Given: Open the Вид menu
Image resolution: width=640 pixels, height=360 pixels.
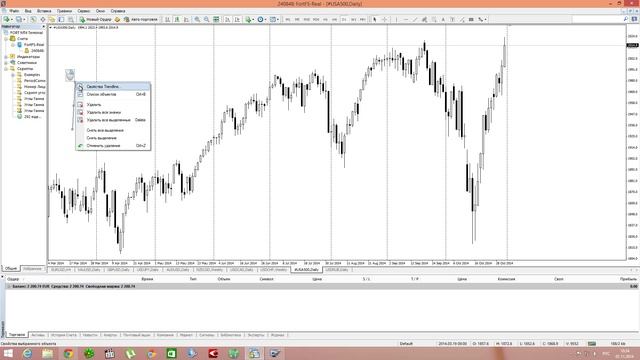Looking at the screenshot, I should point(28,11).
